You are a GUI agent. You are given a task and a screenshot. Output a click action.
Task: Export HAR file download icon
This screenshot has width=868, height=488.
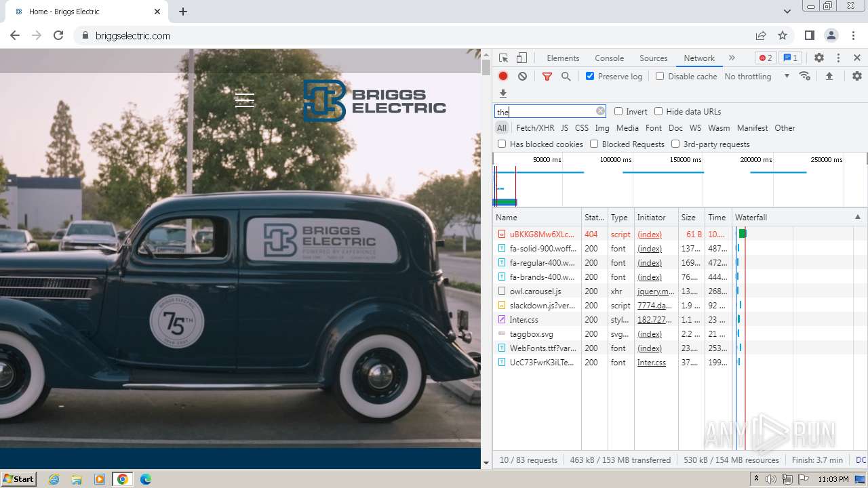(503, 94)
